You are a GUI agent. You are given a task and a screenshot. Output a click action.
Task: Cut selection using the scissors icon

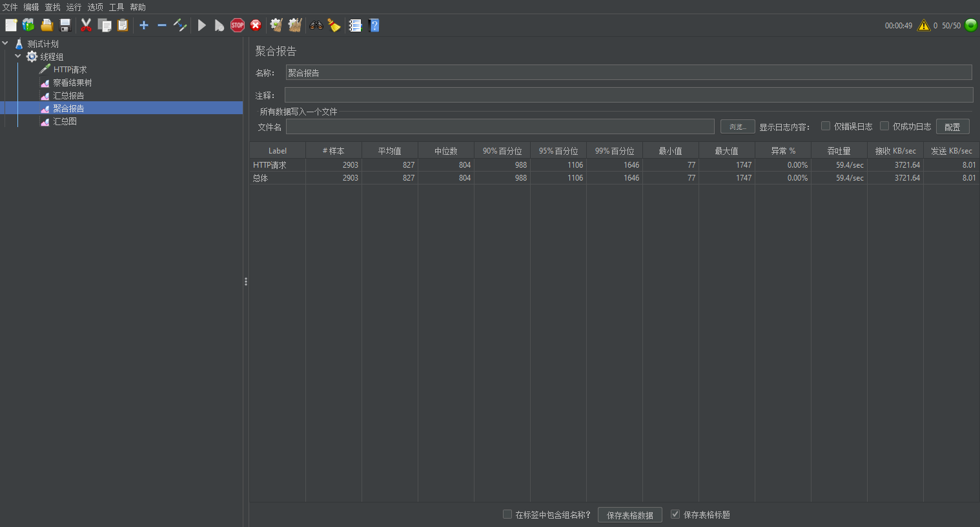pos(86,25)
